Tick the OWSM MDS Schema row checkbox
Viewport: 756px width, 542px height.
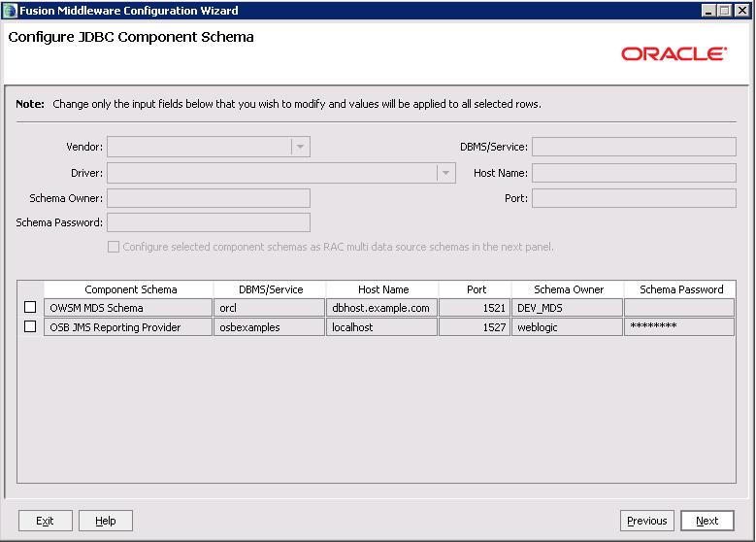30,307
